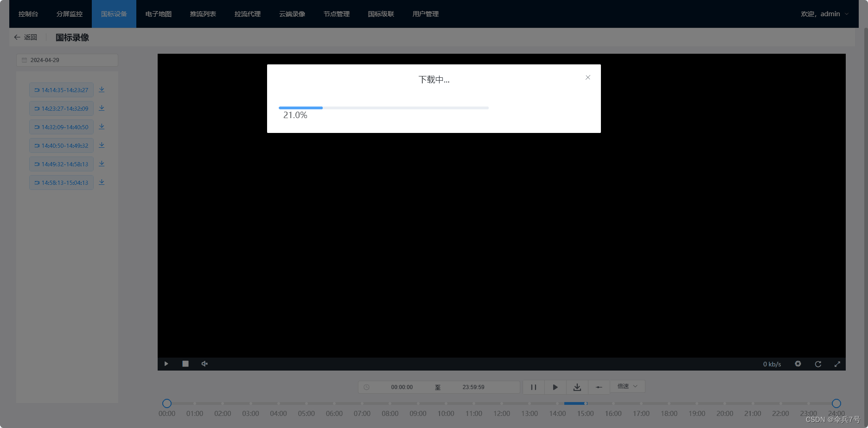
Task: Download recording 14:14:35-14:23:27
Action: click(x=102, y=90)
